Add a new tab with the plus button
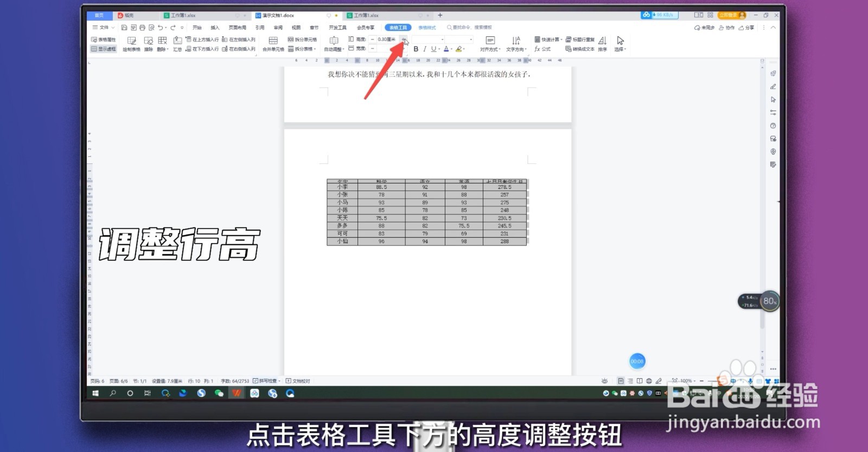The height and width of the screenshot is (452, 868). click(x=440, y=15)
